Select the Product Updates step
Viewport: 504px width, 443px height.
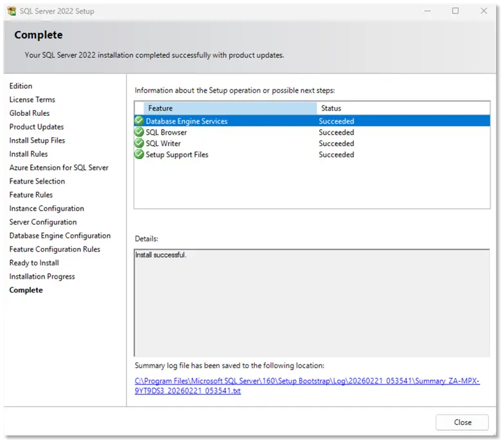click(37, 127)
